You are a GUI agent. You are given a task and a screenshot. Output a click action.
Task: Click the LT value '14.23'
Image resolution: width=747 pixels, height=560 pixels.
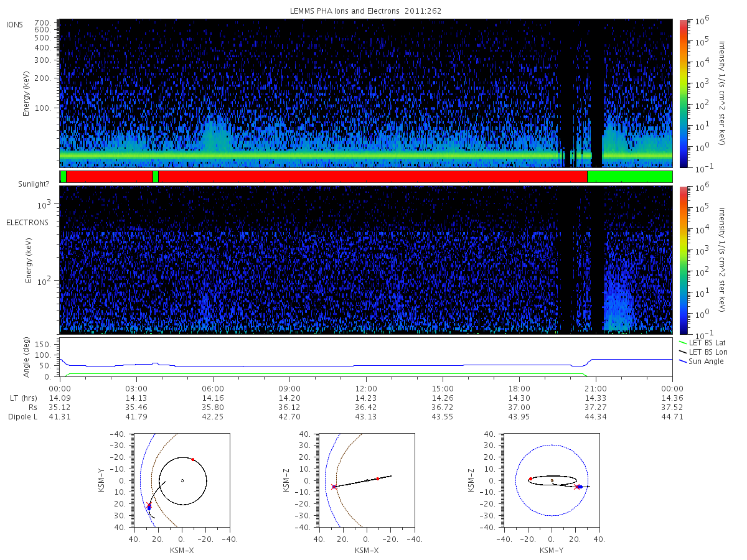pyautogui.click(x=366, y=398)
